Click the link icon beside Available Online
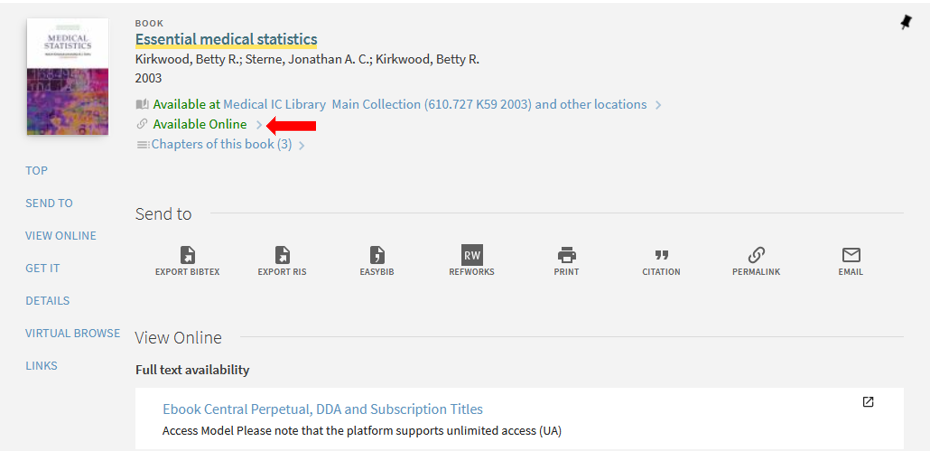This screenshot has height=451, width=932. click(142, 124)
